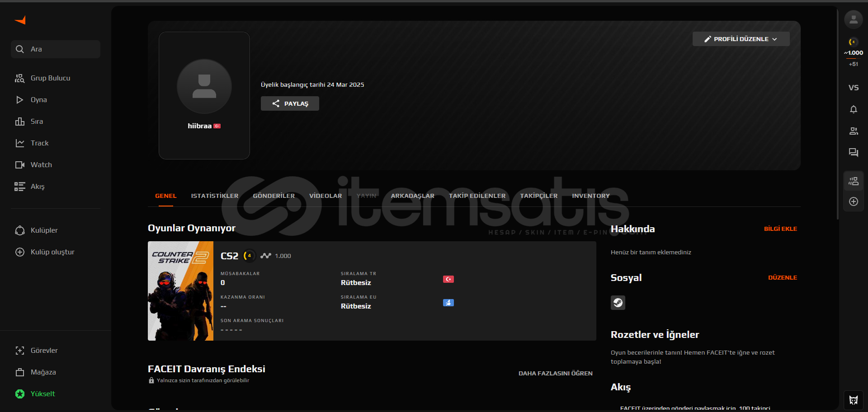Image resolution: width=868 pixels, height=412 pixels.
Task: Open the friends list icon in the right rail
Action: tap(854, 131)
